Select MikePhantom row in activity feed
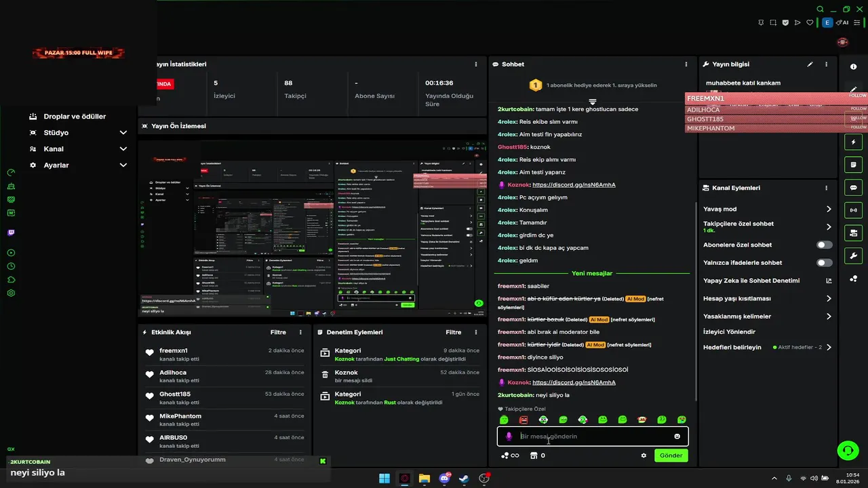 pos(224,420)
